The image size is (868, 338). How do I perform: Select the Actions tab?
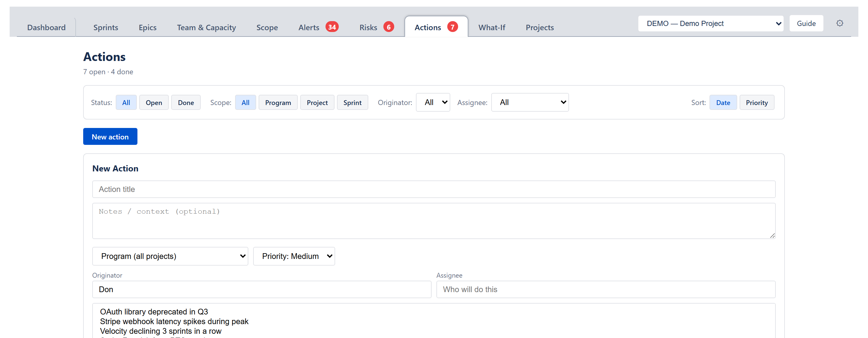coord(428,27)
